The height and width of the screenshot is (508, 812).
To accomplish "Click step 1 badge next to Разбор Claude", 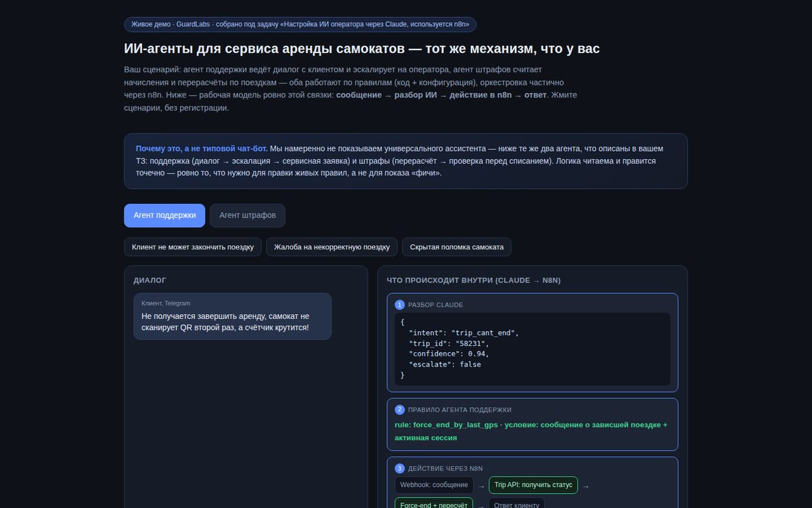I will [399, 305].
